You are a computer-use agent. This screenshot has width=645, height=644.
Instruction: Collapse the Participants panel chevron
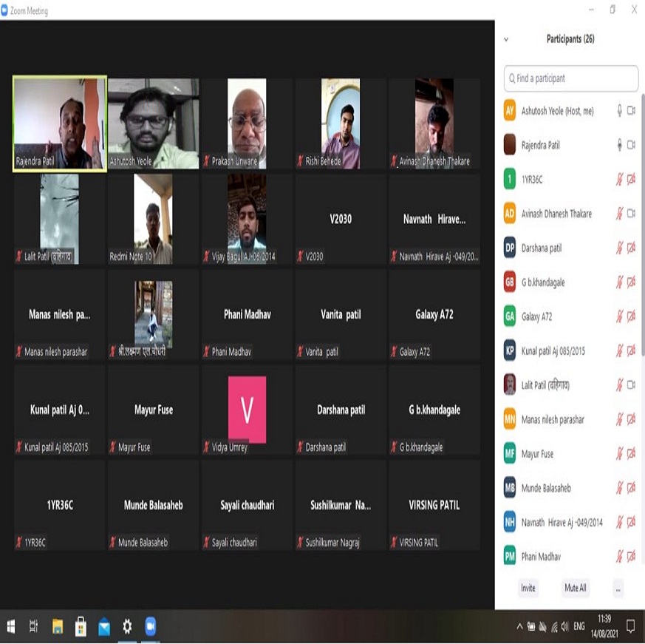pyautogui.click(x=506, y=39)
